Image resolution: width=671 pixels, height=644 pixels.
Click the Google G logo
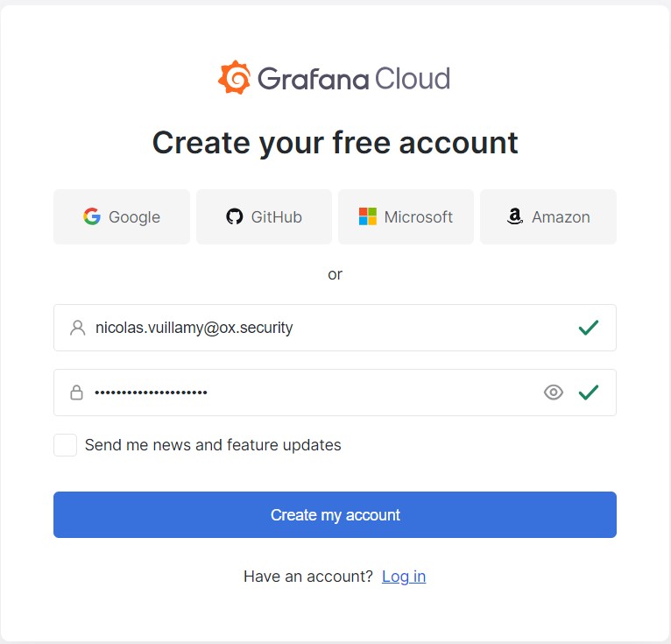(92, 216)
